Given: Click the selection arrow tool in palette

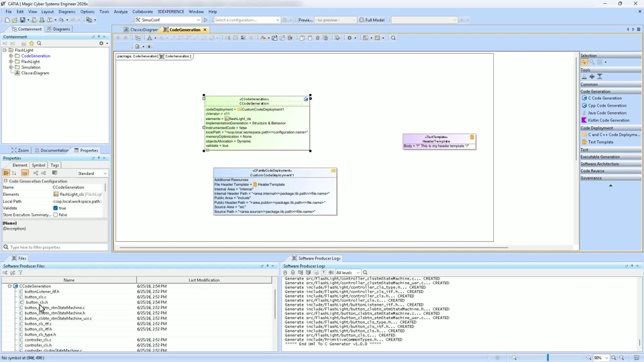Looking at the screenshot, I should [584, 62].
